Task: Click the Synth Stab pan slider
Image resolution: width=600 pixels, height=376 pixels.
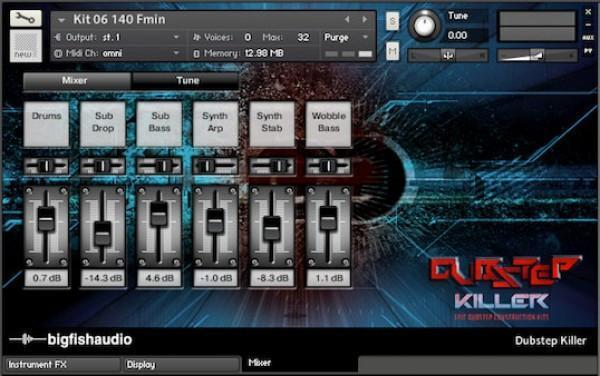Action: click(272, 166)
